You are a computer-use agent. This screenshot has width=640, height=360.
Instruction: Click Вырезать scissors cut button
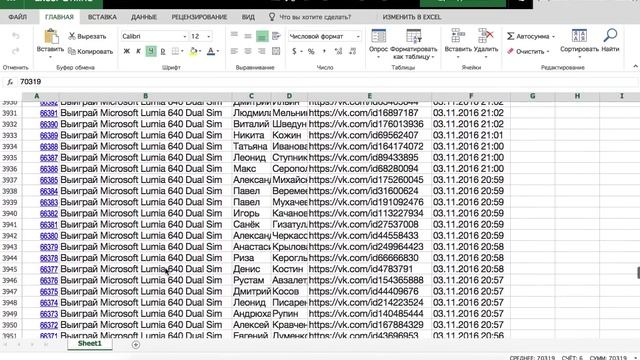point(87,36)
